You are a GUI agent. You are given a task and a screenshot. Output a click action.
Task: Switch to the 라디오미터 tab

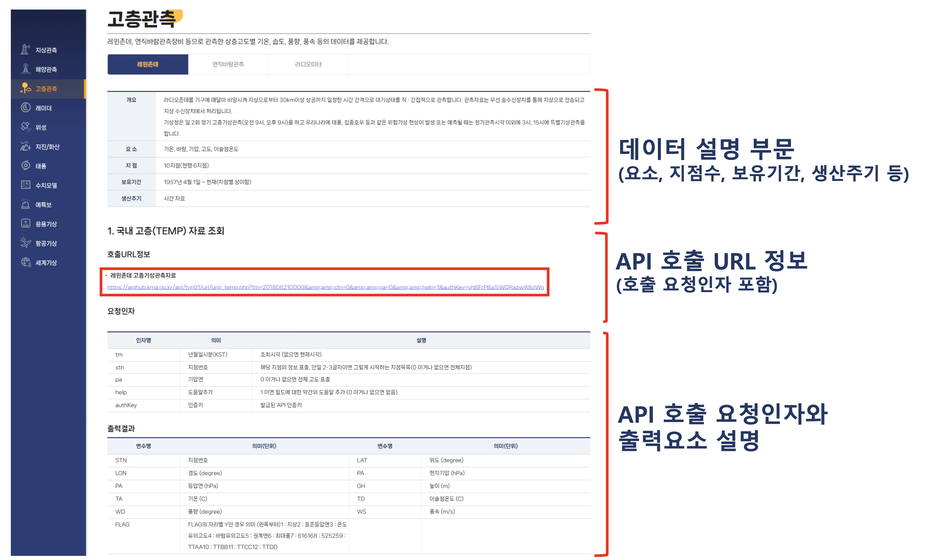coord(308,64)
